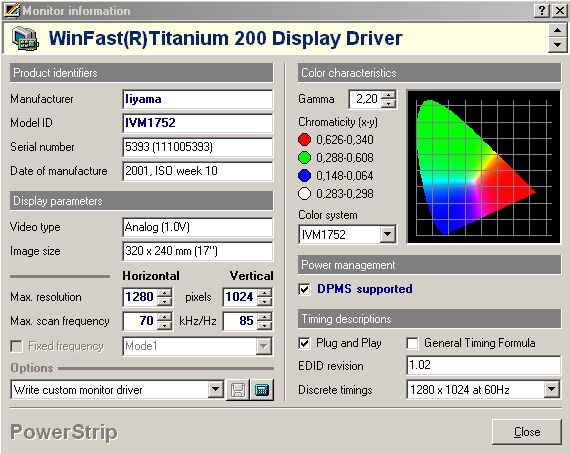Click the Image size field
Image resolution: width=570 pixels, height=454 pixels.
point(197,251)
